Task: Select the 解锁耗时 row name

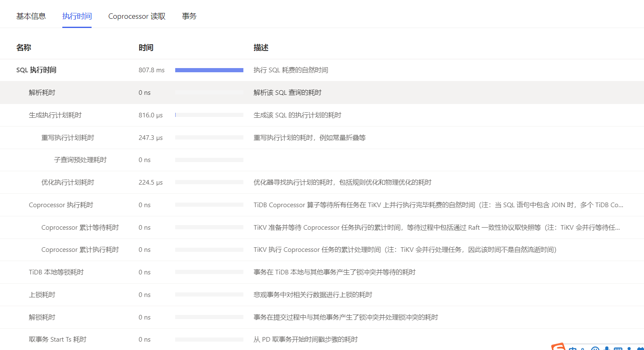Action: coord(42,317)
